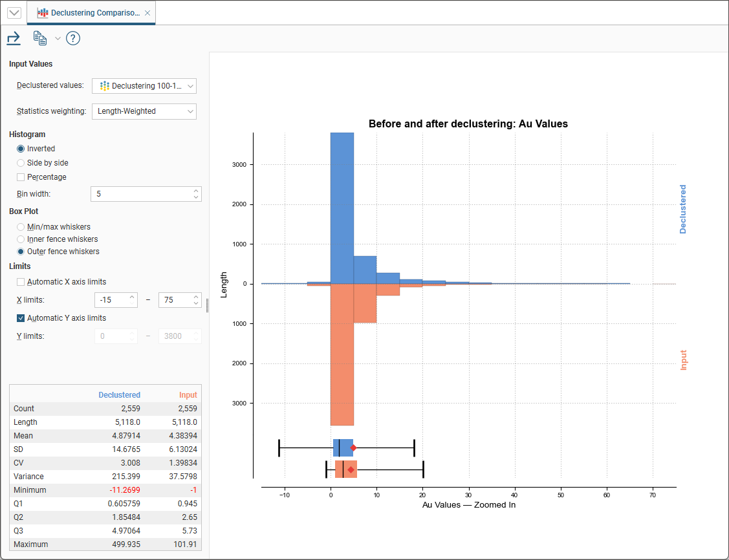Close the Declustering Comparison tab
The width and height of the screenshot is (729, 560).
pyautogui.click(x=147, y=13)
